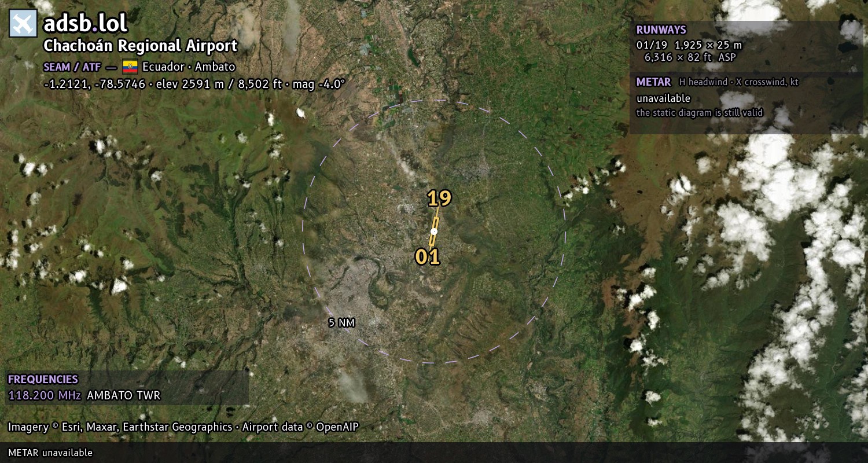Click the "adsb.lol" site title
The height and width of the screenshot is (463, 868).
tap(85, 24)
